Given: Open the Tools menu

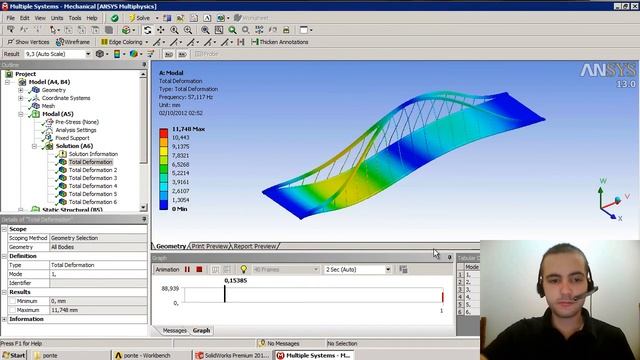Looking at the screenshot, I should pyautogui.click(x=75, y=18).
